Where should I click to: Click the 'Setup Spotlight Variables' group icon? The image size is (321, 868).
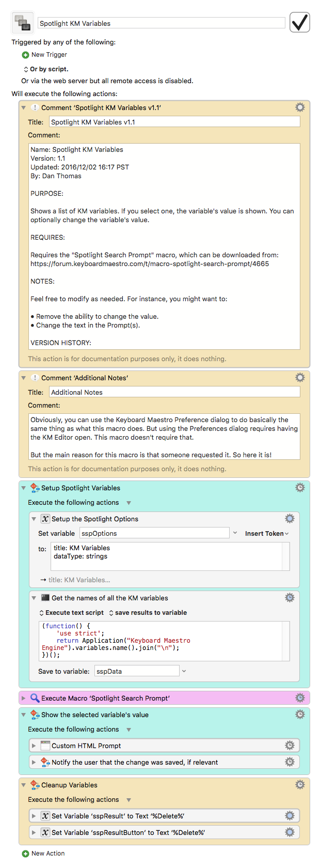coord(35,488)
